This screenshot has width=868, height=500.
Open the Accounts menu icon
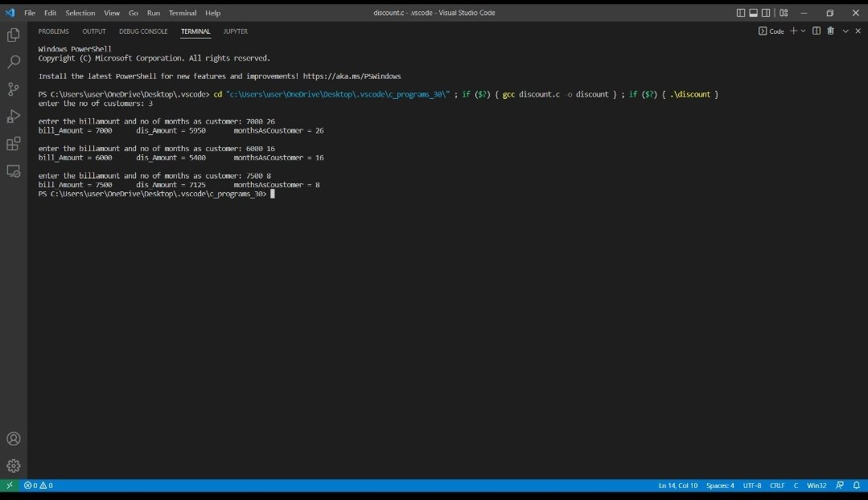pyautogui.click(x=14, y=439)
